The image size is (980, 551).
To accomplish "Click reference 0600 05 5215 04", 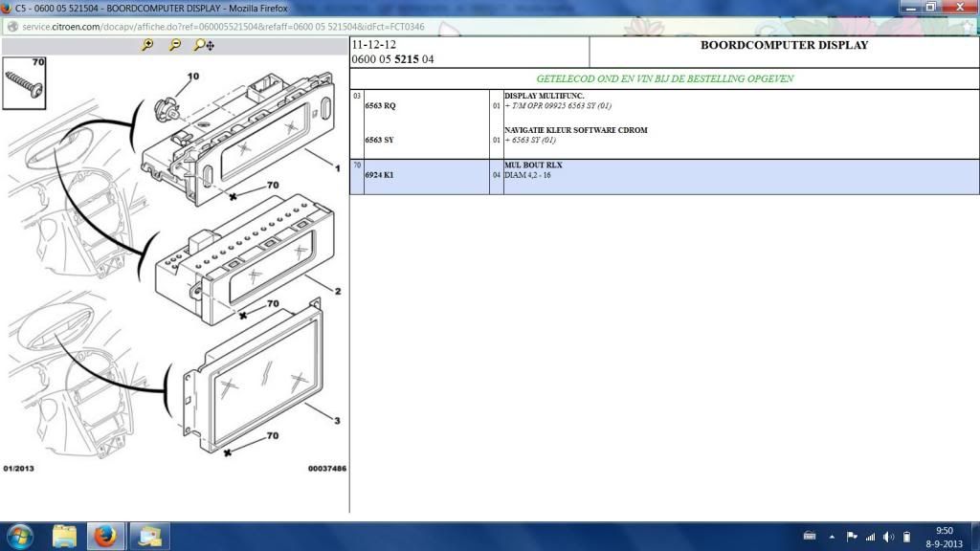I will [392, 59].
